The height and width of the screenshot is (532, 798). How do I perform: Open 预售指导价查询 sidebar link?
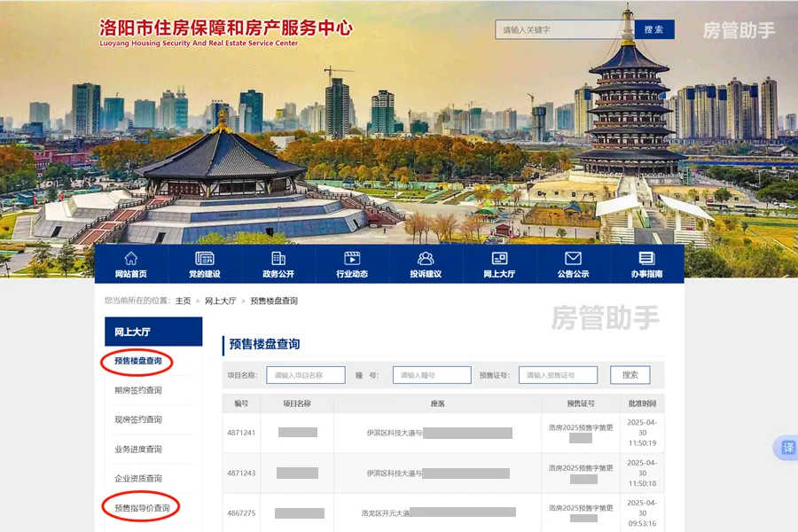pos(142,508)
